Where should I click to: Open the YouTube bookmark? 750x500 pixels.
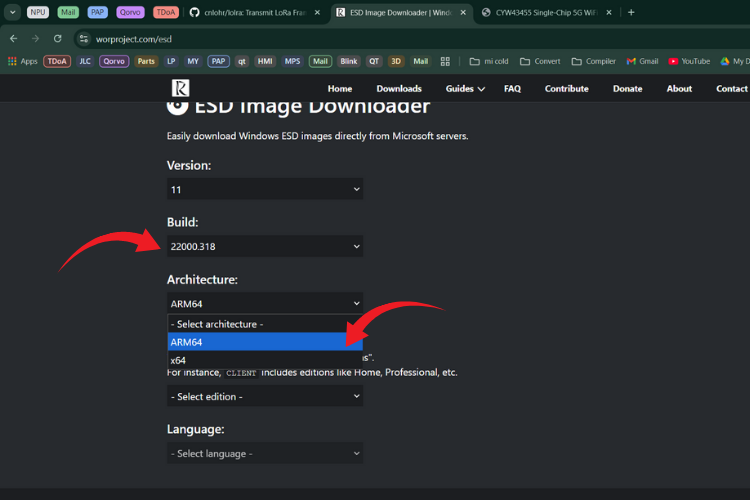[688, 61]
